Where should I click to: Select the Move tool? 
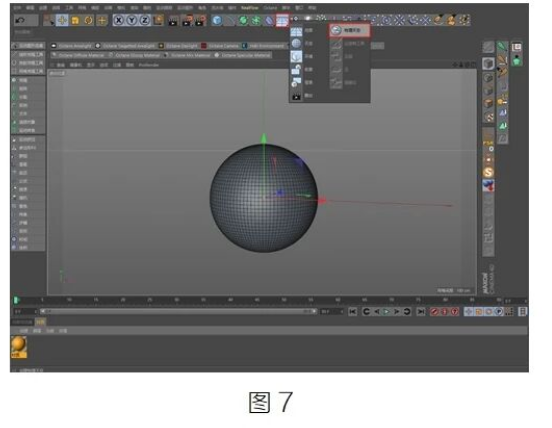point(62,20)
